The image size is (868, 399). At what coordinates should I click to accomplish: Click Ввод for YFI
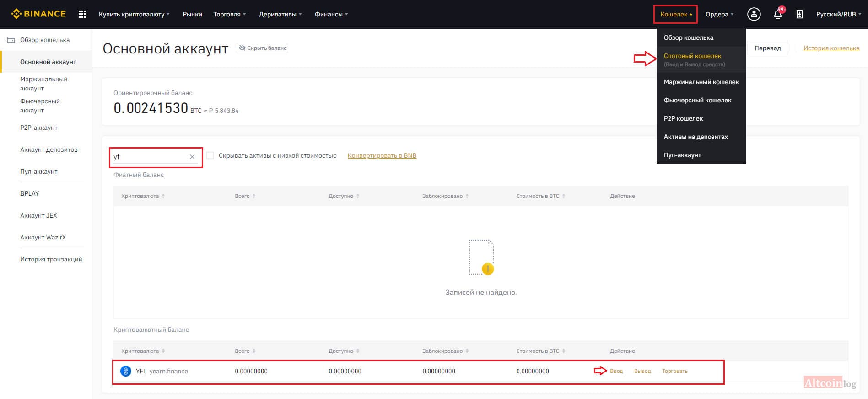coord(616,371)
